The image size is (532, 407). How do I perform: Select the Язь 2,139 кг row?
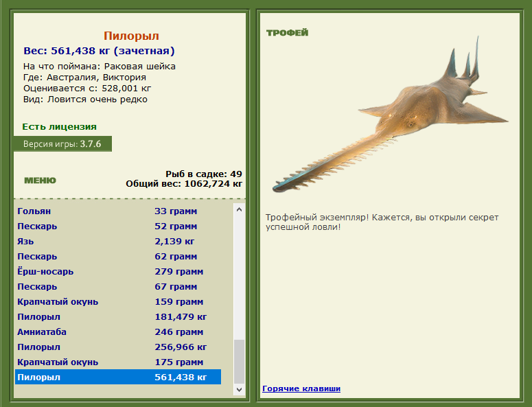[x=118, y=242]
